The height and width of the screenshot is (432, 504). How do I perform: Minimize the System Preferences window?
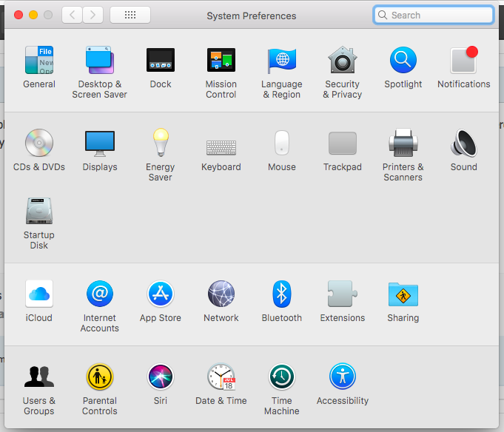pyautogui.click(x=33, y=15)
